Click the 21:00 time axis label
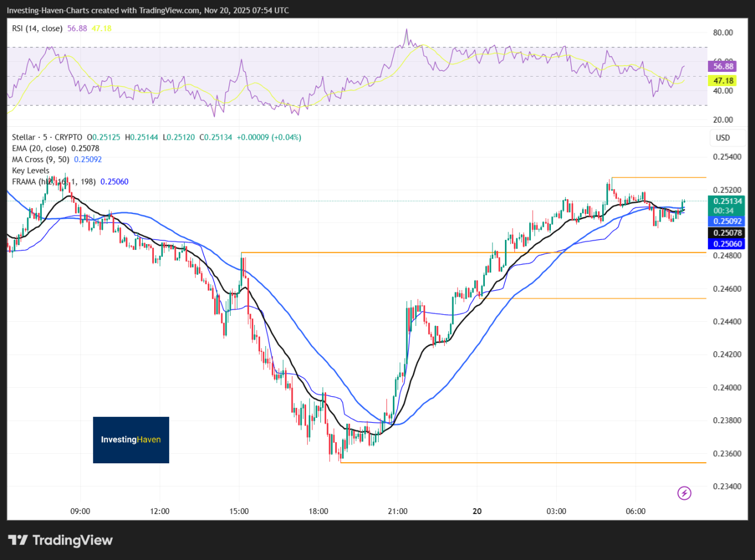This screenshot has height=560, width=755. pyautogui.click(x=398, y=511)
